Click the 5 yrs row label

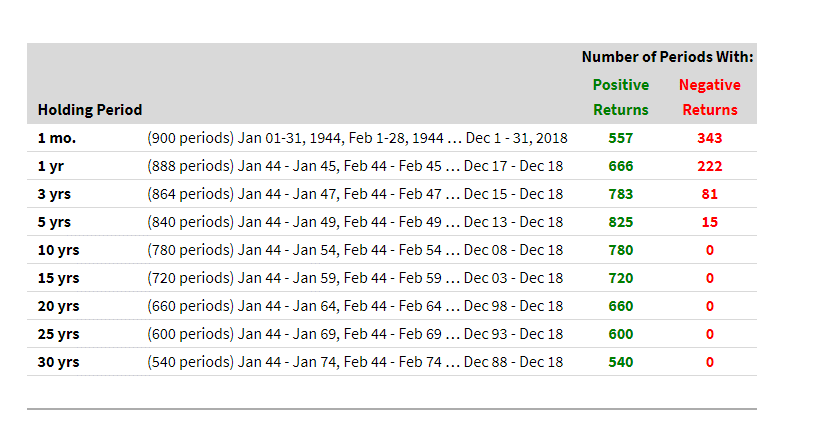click(54, 222)
